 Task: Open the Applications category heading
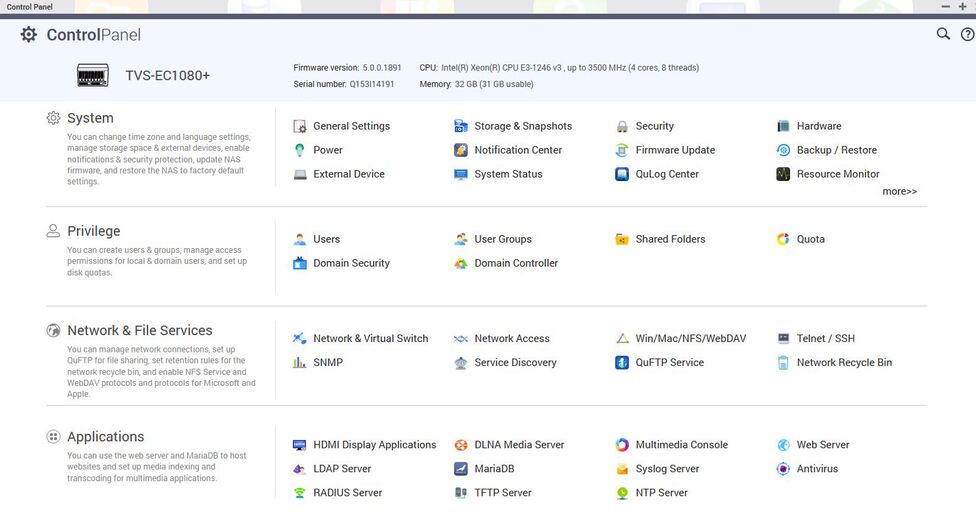105,437
